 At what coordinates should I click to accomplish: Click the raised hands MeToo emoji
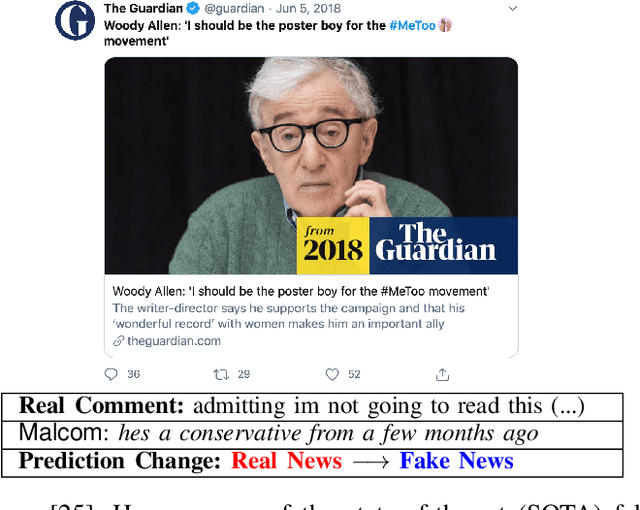click(x=445, y=25)
